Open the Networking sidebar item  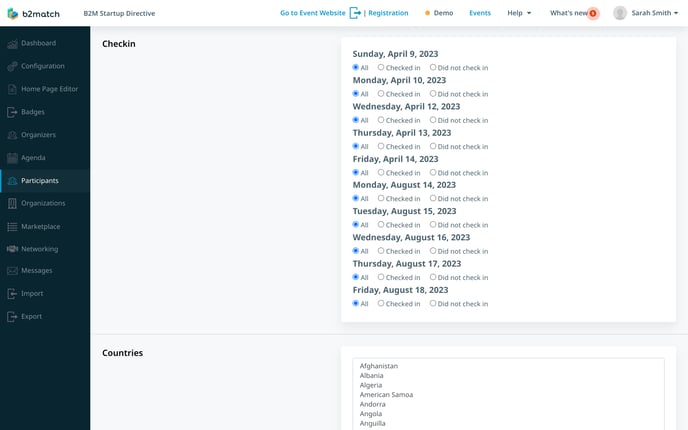coord(39,249)
